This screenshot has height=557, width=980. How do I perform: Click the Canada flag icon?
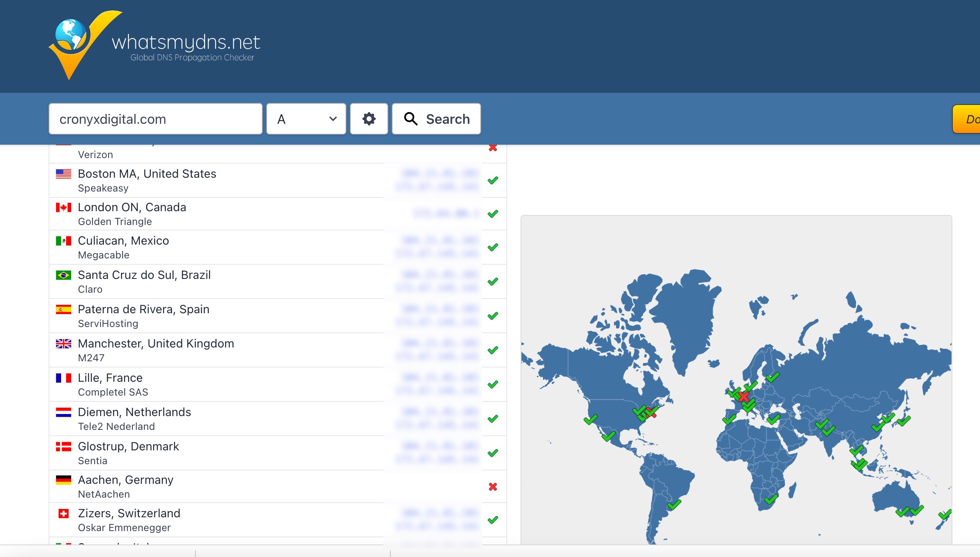point(64,208)
